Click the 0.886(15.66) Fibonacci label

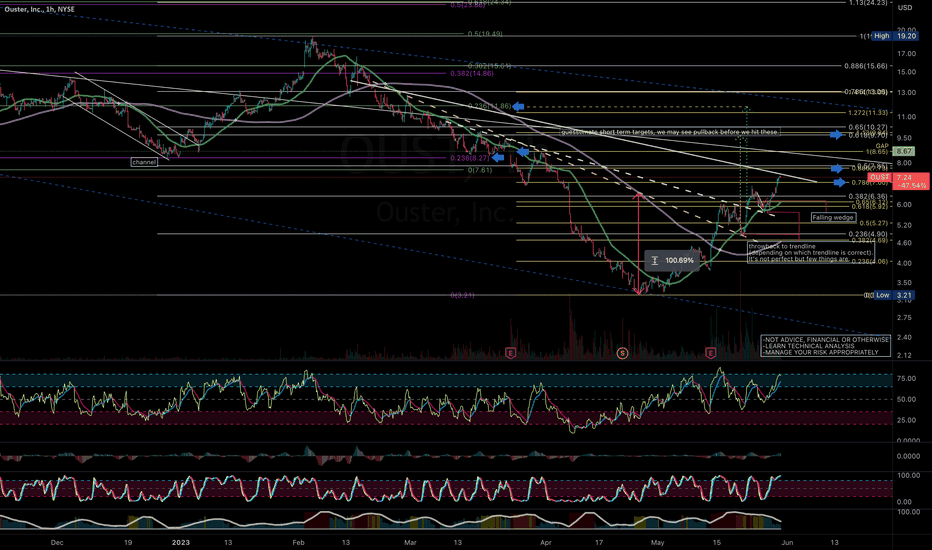pyautogui.click(x=866, y=66)
